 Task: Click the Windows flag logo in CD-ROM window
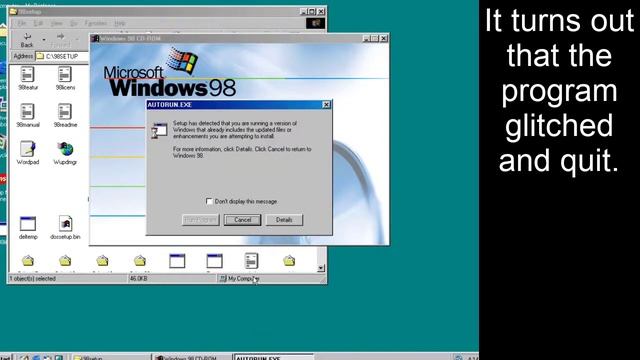pos(182,60)
